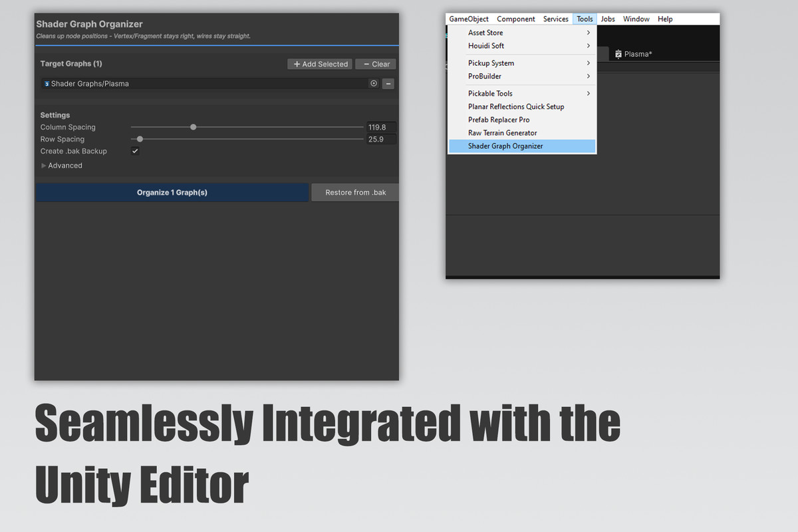Image resolution: width=798 pixels, height=532 pixels.
Task: Click the Settings heading text
Action: pyautogui.click(x=55, y=115)
